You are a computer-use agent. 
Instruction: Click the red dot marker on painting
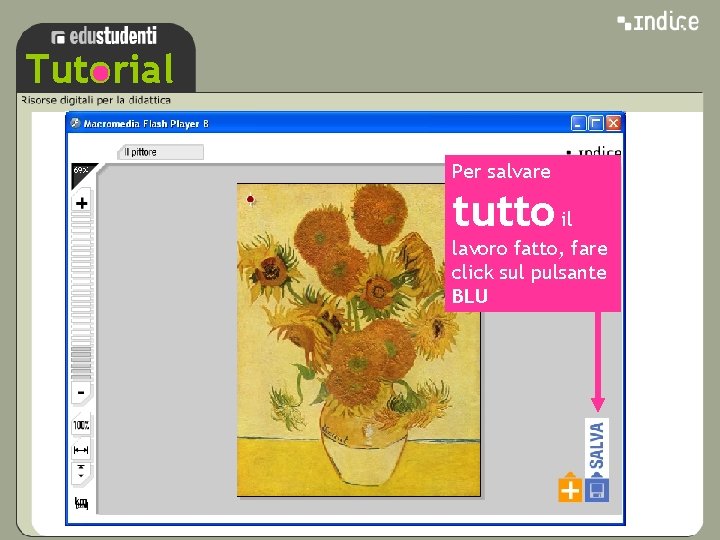pyautogui.click(x=250, y=199)
